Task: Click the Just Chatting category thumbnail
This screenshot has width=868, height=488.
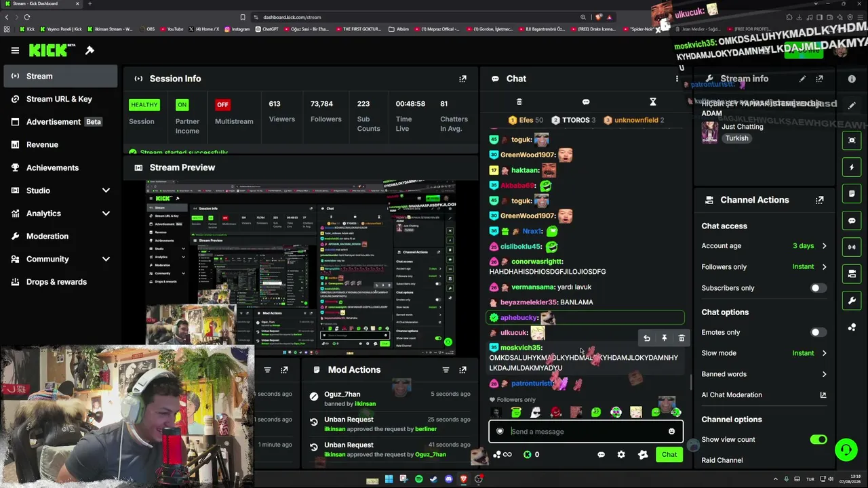Action: coord(710,132)
